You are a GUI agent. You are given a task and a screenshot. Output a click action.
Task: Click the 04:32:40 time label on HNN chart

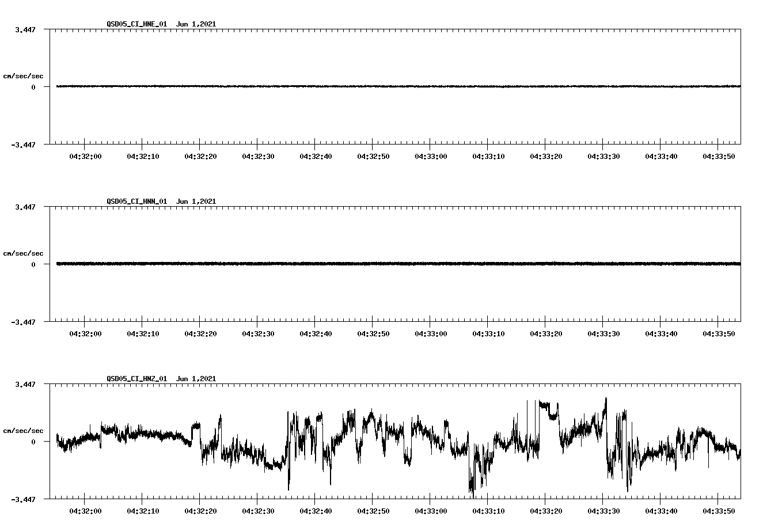tap(316, 334)
